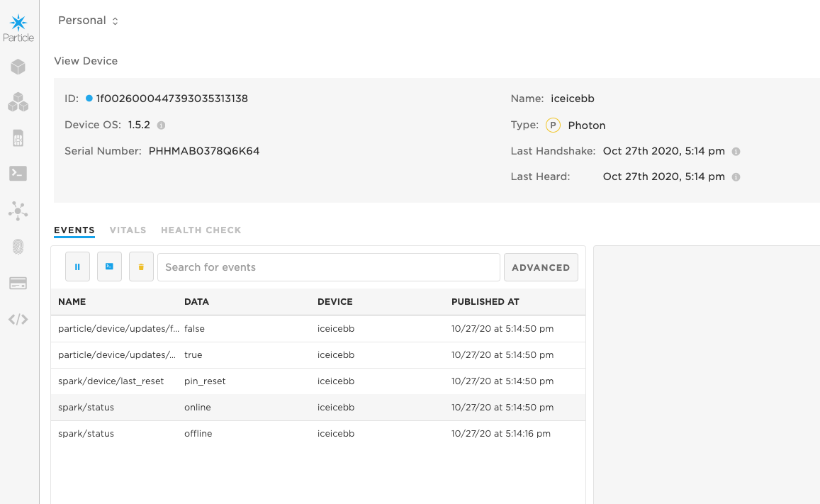This screenshot has height=504, width=820.
Task: Open SIM cards sidebar icon
Action: (x=18, y=138)
